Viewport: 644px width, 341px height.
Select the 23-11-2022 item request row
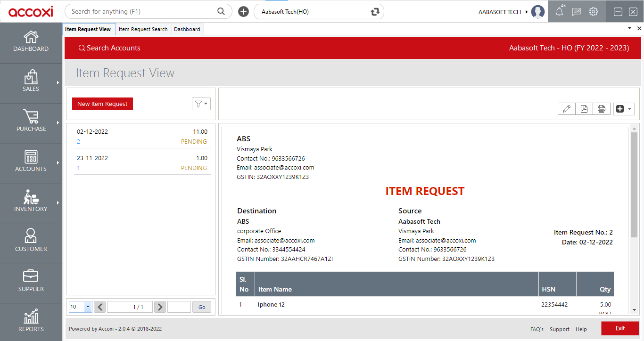click(142, 163)
